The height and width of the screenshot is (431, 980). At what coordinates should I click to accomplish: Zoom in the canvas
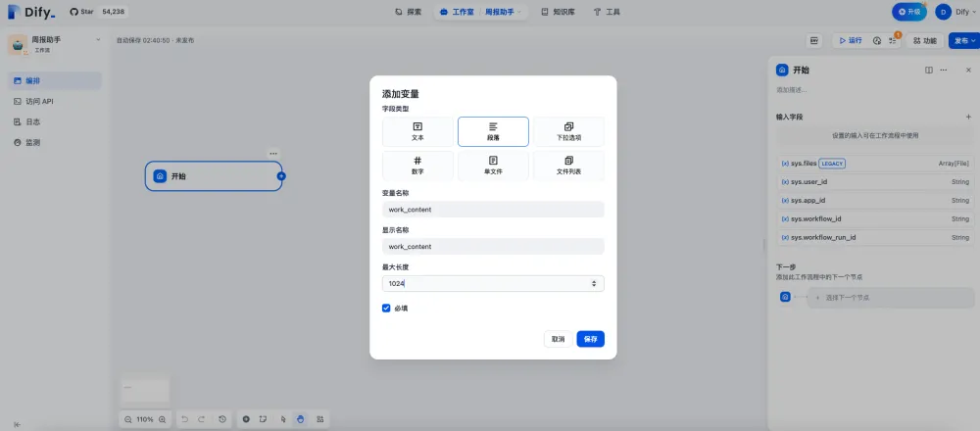coord(163,419)
